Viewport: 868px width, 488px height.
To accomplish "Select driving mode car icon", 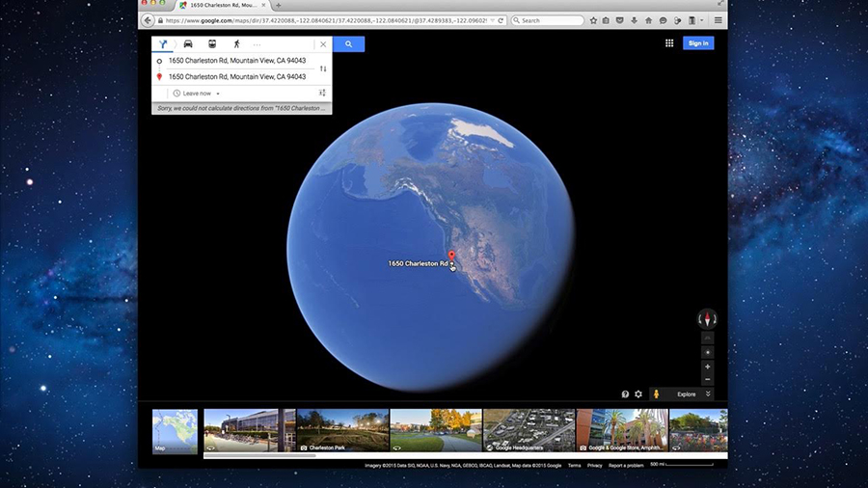I will tap(188, 44).
